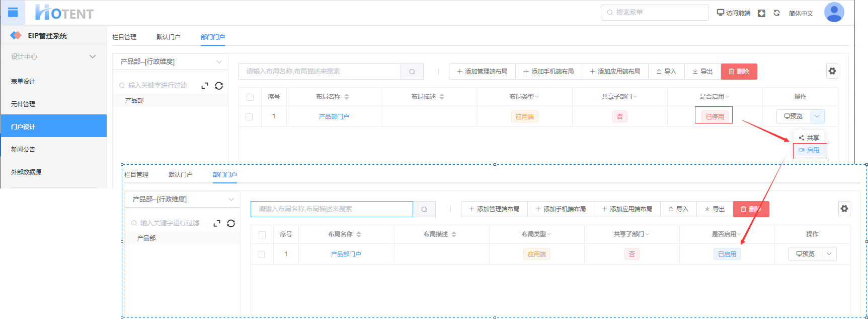Screen dimensions: 868x319
Task: Click the blue sidebar collapse icon beside the logo
Action: (13, 13)
